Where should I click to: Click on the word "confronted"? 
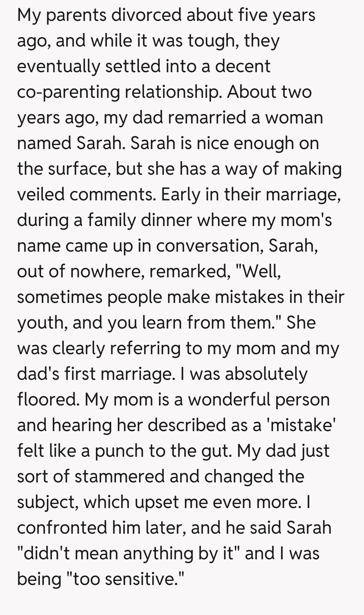click(62, 528)
